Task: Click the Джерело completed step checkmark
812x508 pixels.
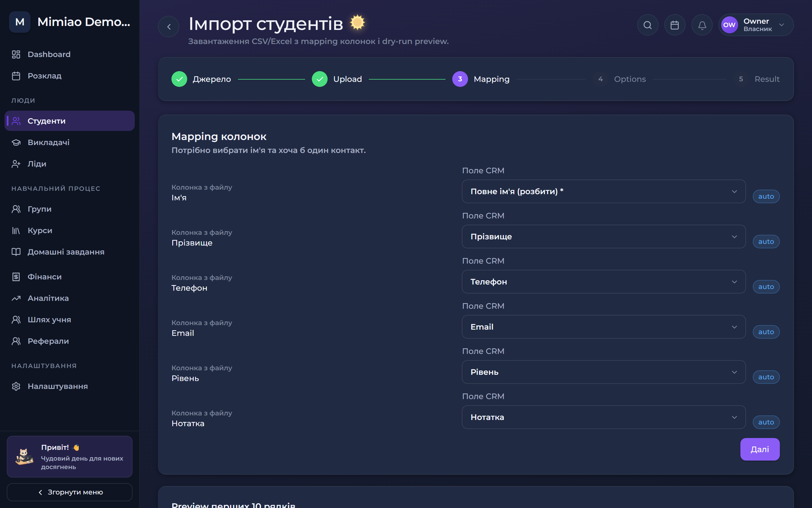Action: [179, 79]
